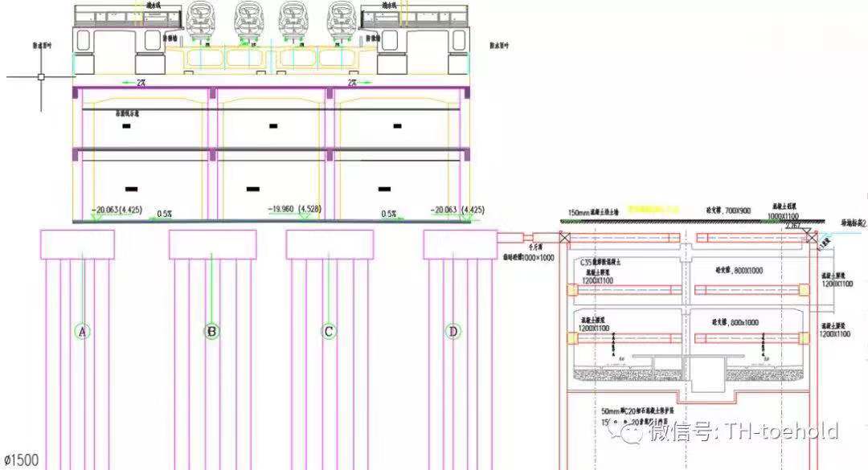
Task: Click the crosshair cursor pickbox at left
Action: [x=40, y=77]
